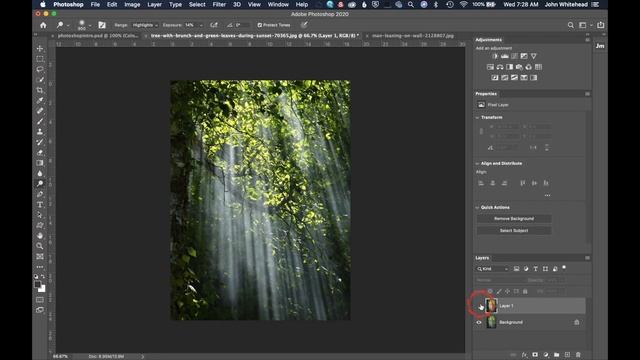
Task: Open layer style fx menu
Action: click(x=524, y=355)
